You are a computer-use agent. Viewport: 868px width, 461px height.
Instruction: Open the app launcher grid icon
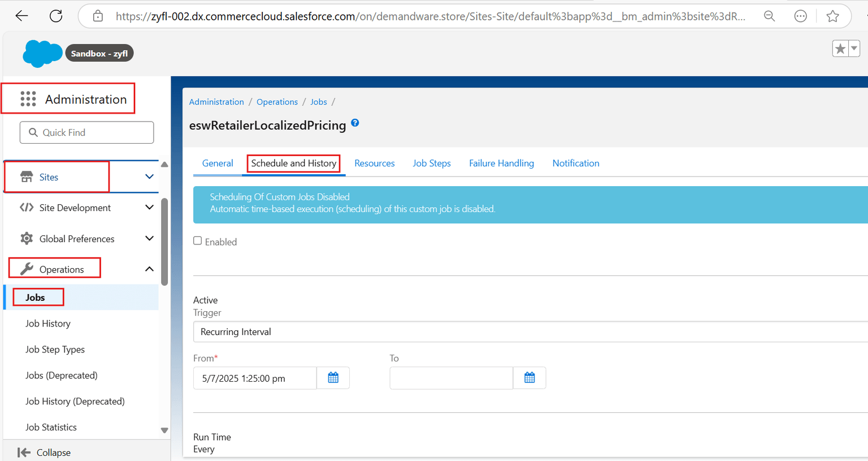coord(28,99)
